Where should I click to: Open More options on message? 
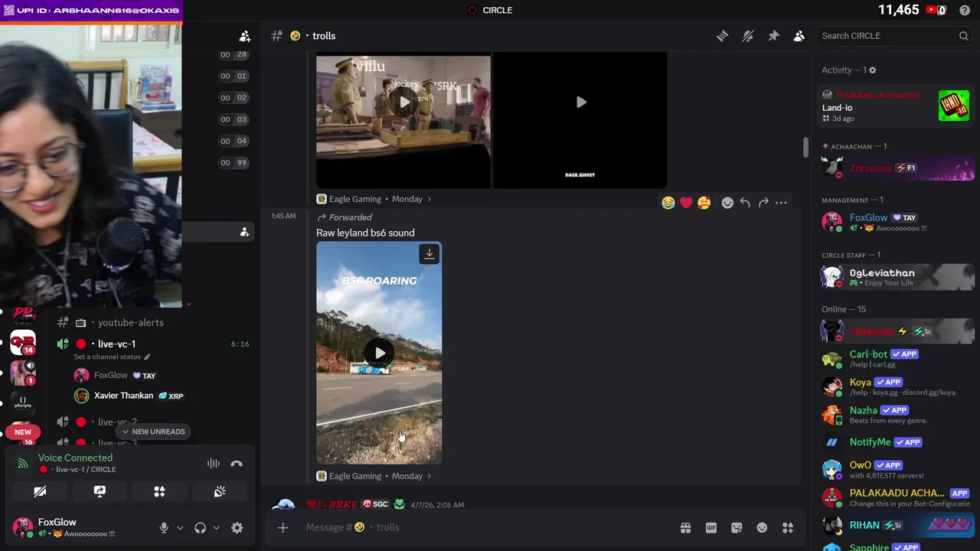(781, 203)
